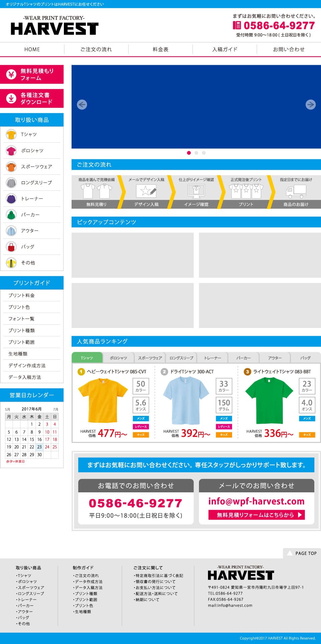Select the pink polo shirt icon
Image resolution: width=321 pixels, height=644 pixels.
tap(11, 151)
